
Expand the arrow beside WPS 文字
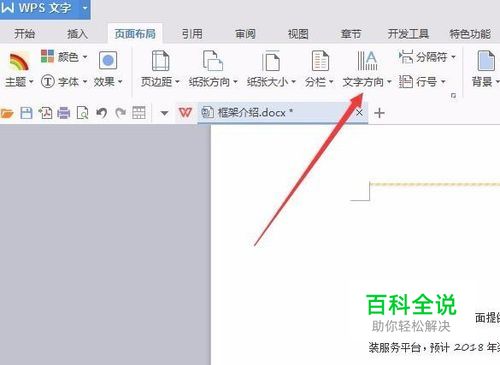pos(85,7)
